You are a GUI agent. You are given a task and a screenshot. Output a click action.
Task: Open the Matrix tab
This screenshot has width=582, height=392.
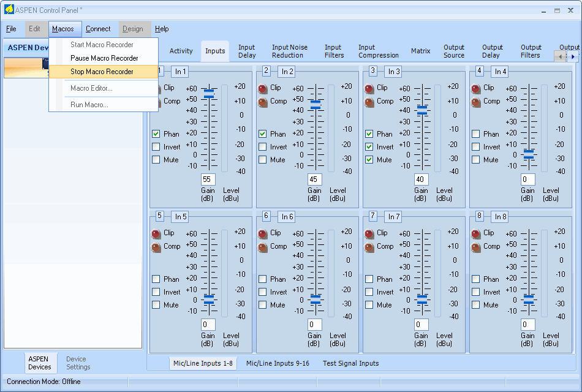pos(420,51)
